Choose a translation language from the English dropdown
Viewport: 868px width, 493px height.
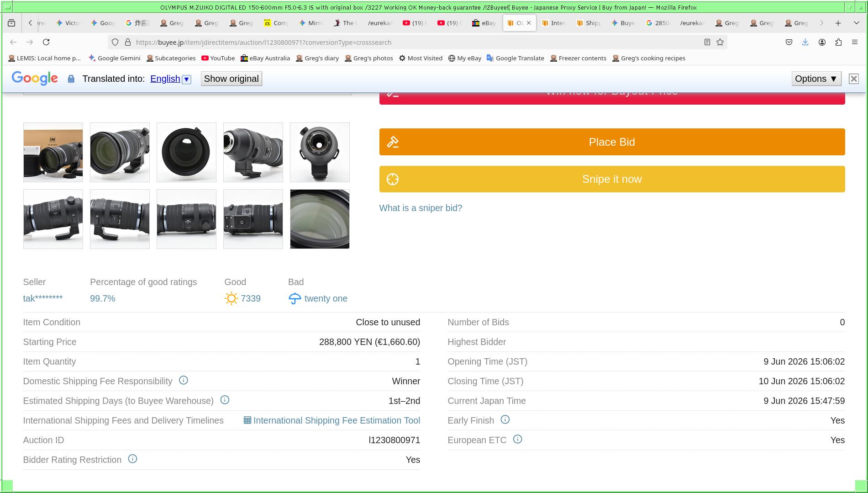[170, 79]
